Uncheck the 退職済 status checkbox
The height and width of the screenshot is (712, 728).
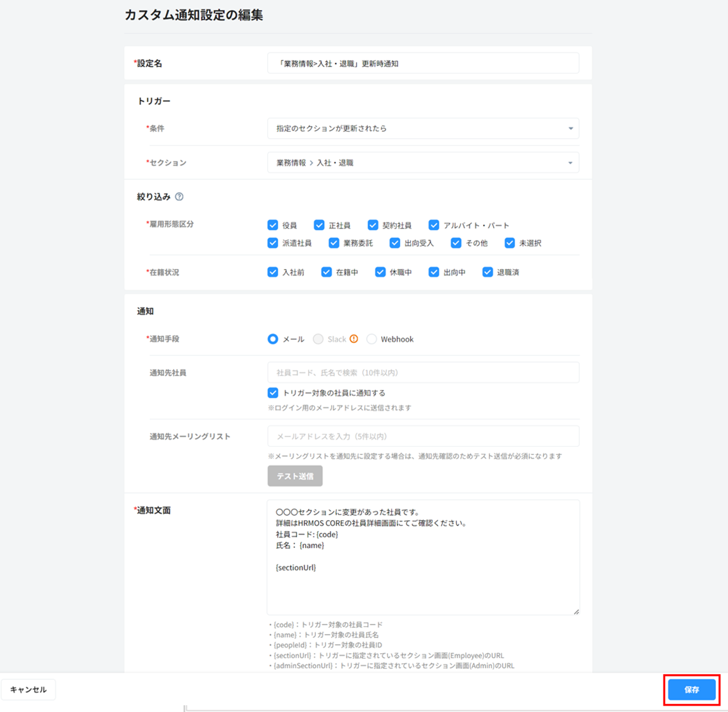[x=487, y=272]
